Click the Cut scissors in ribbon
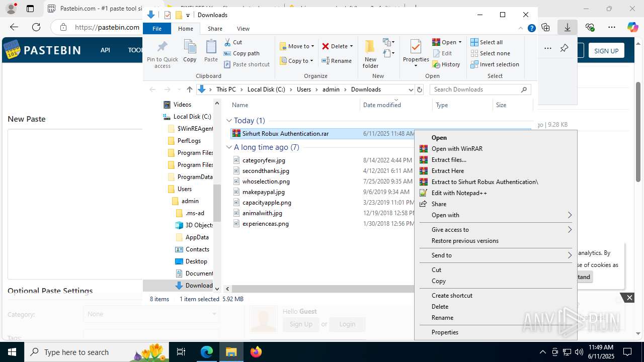This screenshot has width=644, height=362. 233,42
